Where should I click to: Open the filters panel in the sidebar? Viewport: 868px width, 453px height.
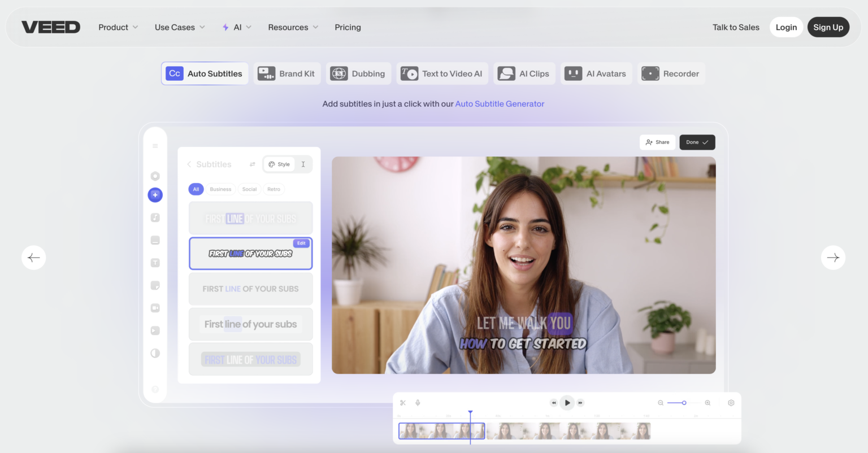[155, 353]
